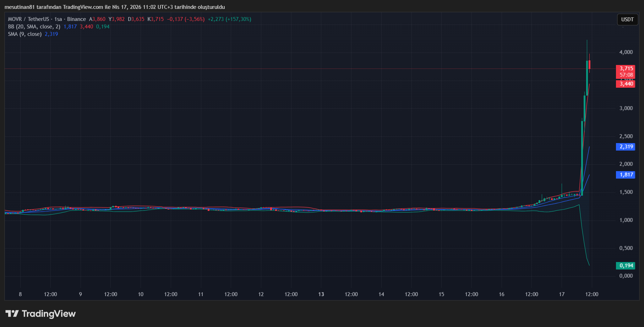Image resolution: width=644 pixels, height=327 pixels.
Task: Click the TradingView wordmark text
Action: [x=49, y=314]
